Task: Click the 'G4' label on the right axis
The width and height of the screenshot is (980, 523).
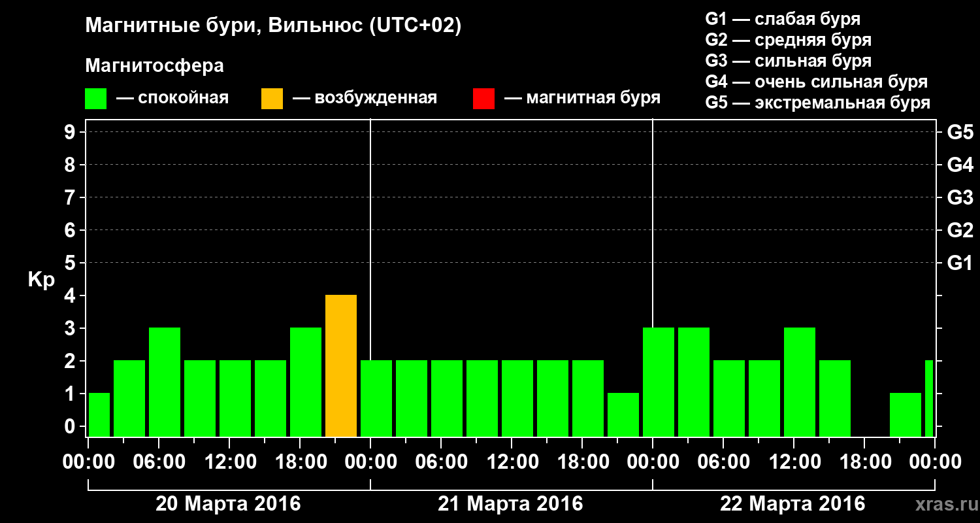Action: (x=960, y=165)
